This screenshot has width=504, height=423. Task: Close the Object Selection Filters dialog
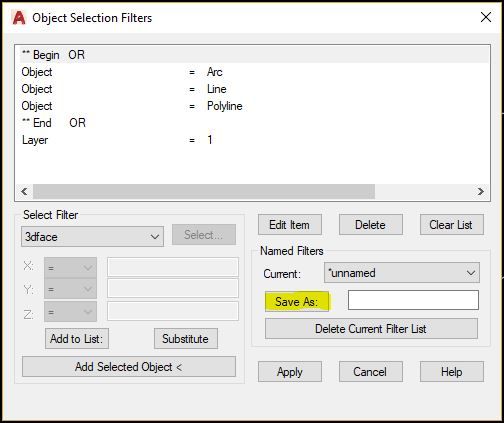(486, 17)
